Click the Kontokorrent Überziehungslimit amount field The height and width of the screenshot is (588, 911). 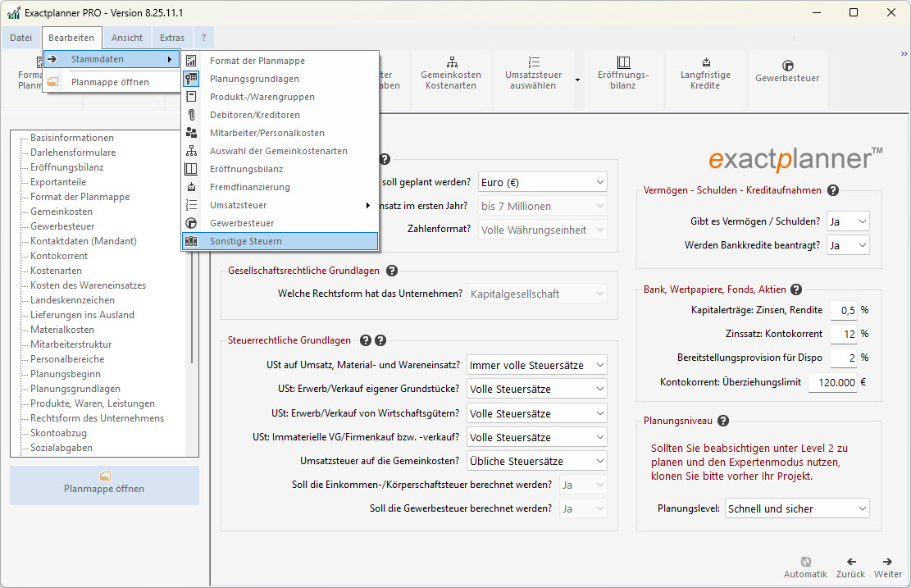(x=832, y=382)
